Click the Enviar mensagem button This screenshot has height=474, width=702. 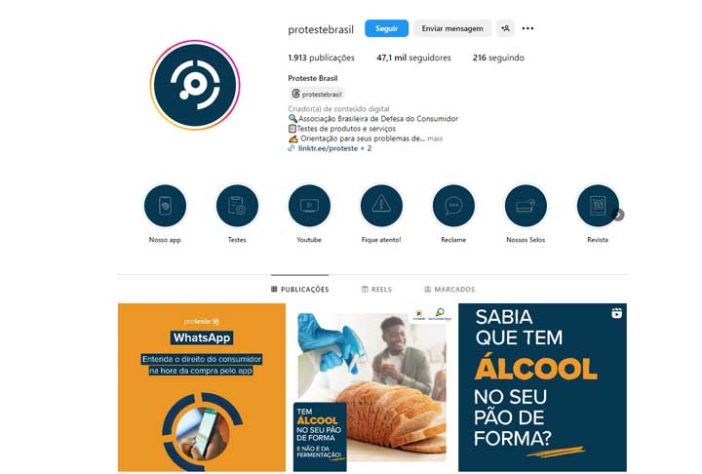(x=452, y=28)
